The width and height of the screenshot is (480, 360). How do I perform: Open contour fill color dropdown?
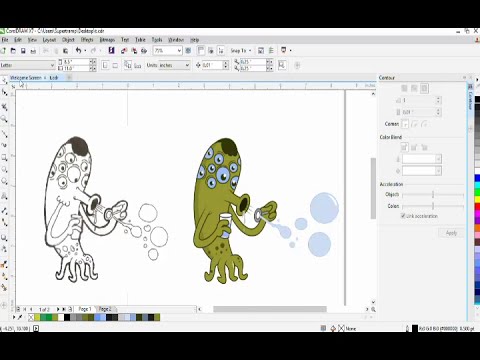438,171
